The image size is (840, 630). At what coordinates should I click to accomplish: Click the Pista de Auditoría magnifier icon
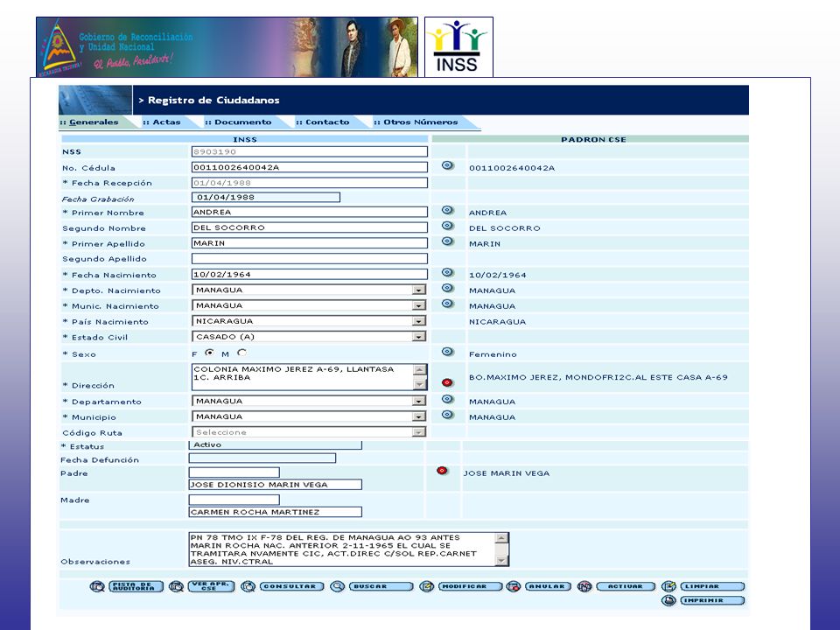click(x=97, y=586)
